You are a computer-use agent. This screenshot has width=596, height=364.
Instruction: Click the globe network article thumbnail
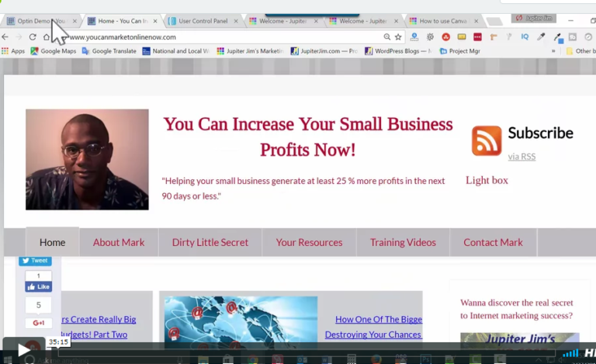(x=241, y=318)
